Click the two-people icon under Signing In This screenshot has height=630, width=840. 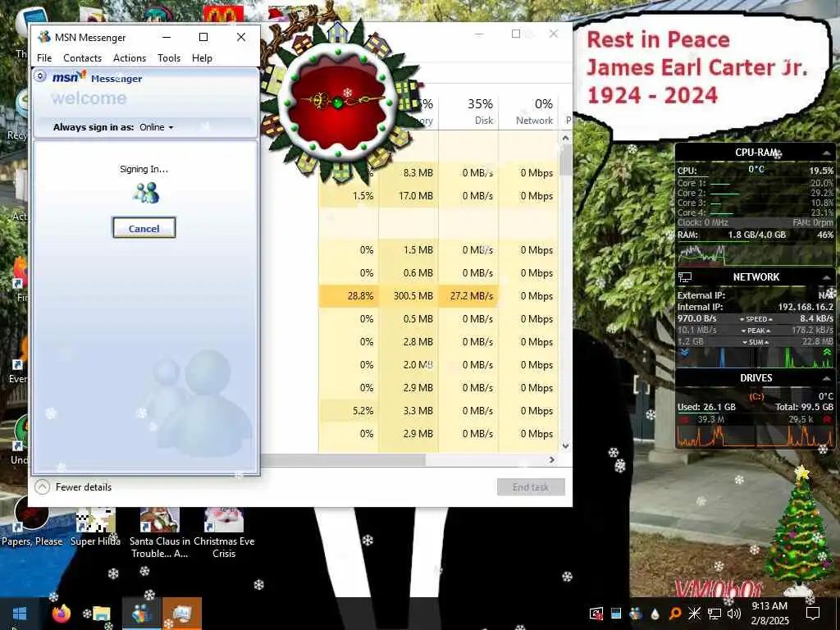pyautogui.click(x=146, y=193)
